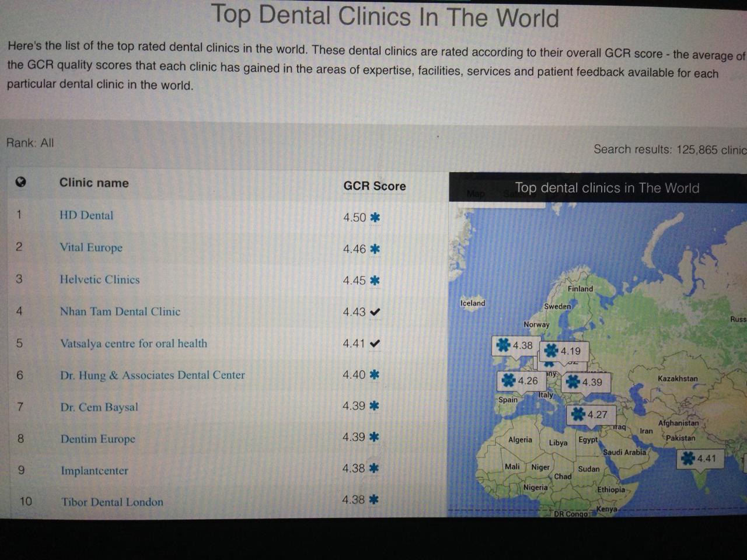The height and width of the screenshot is (560, 747).
Task: Open the Rank: All filter
Action: coord(30,143)
